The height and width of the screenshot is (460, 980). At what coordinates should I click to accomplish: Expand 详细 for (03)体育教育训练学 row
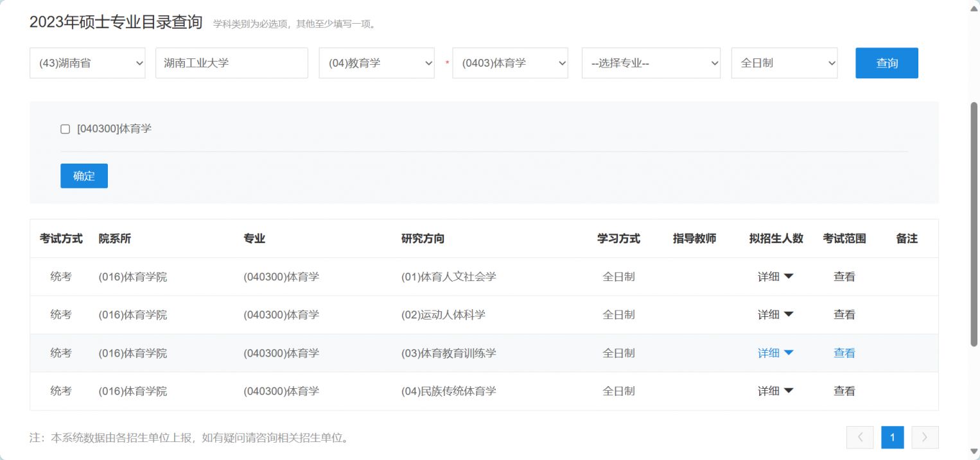tap(776, 353)
